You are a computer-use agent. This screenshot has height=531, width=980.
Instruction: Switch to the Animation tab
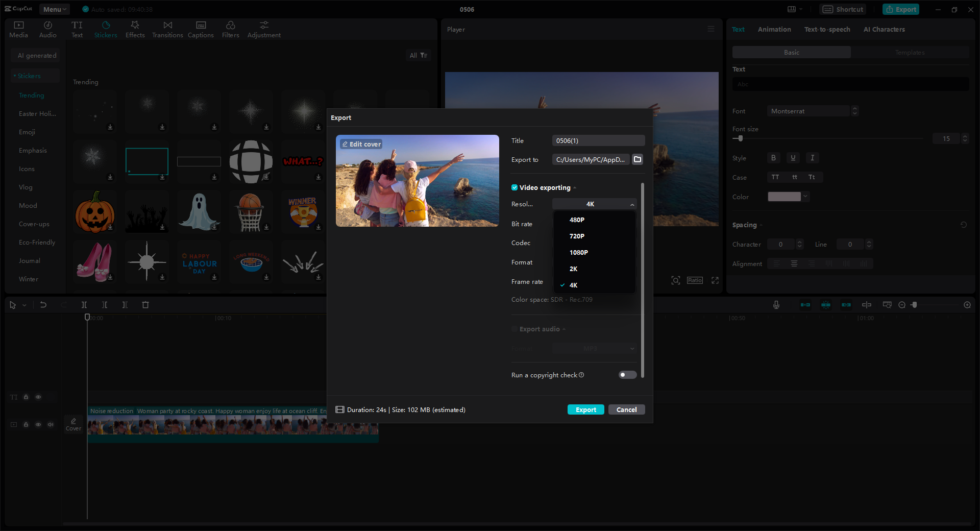[x=774, y=29]
